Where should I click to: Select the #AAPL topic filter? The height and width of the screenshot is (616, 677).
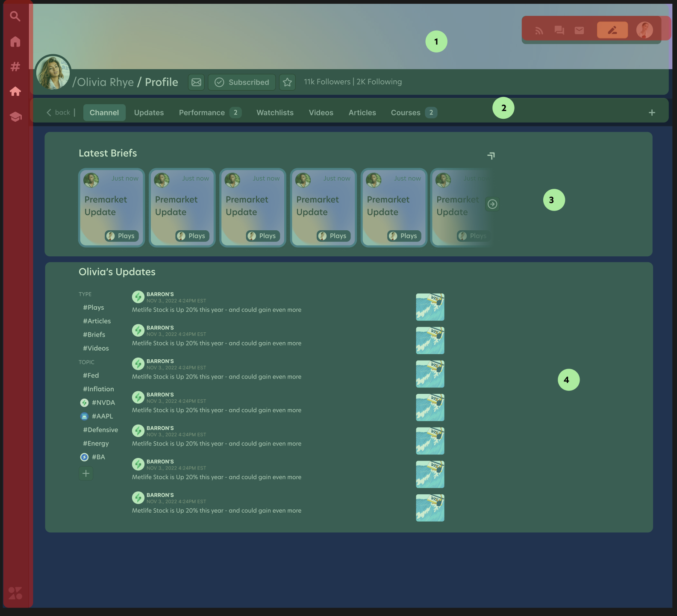[x=97, y=417]
